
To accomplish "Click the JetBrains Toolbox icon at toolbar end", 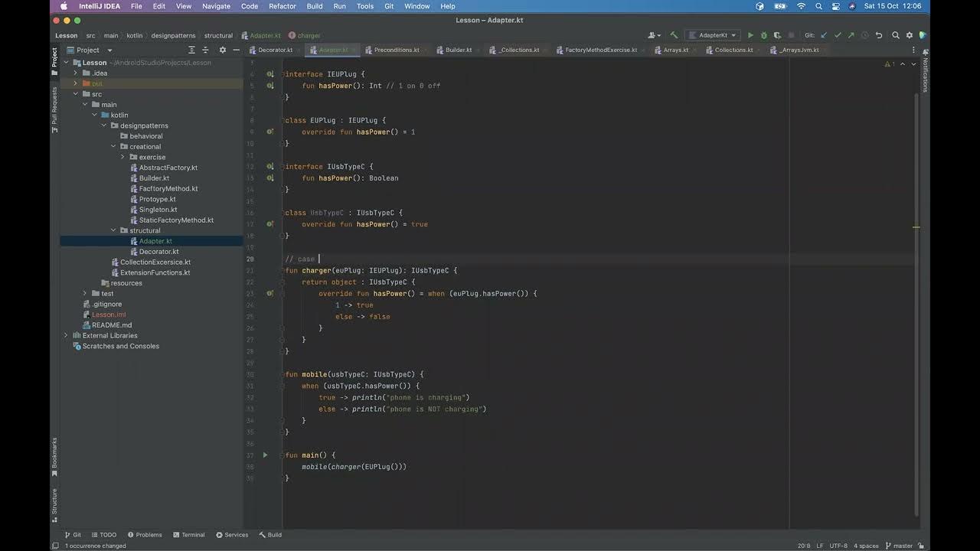I will pos(923,35).
